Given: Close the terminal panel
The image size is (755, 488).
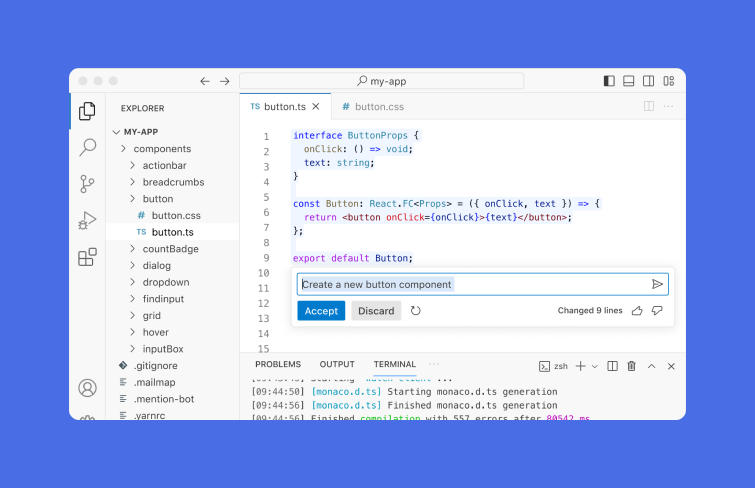Looking at the screenshot, I should coord(671,366).
